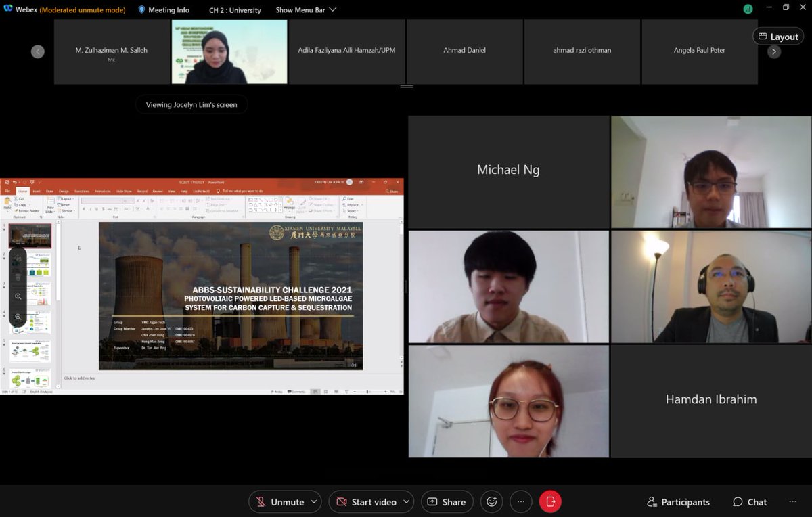Switch to Normal view in PowerPoint status bar
Image resolution: width=812 pixels, height=517 pixels.
click(315, 391)
